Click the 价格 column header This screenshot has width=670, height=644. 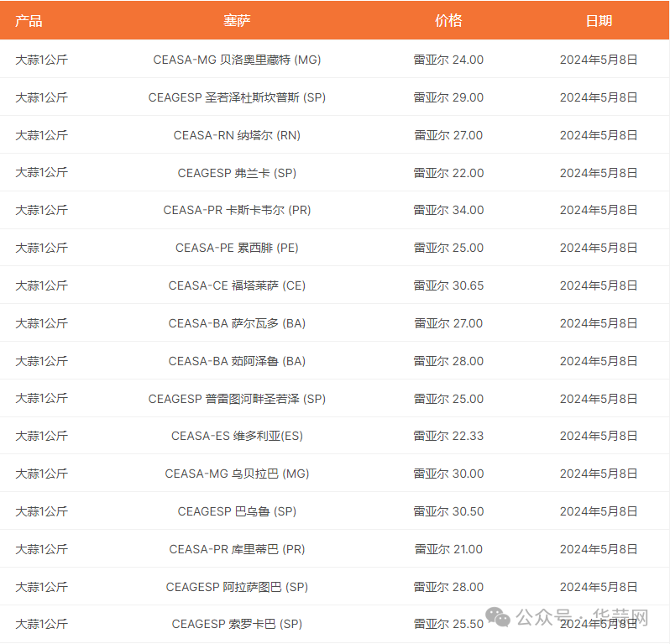448,20
